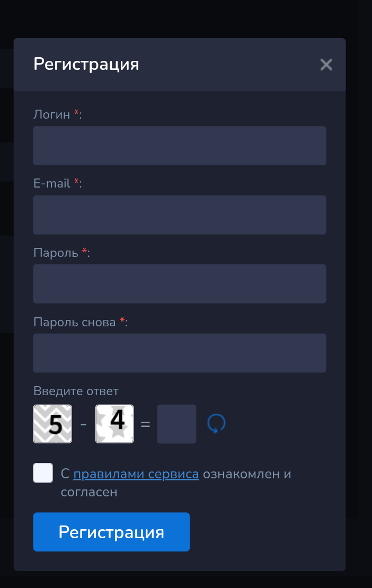
Task: Close the Регистрация dialog
Action: pos(326,65)
